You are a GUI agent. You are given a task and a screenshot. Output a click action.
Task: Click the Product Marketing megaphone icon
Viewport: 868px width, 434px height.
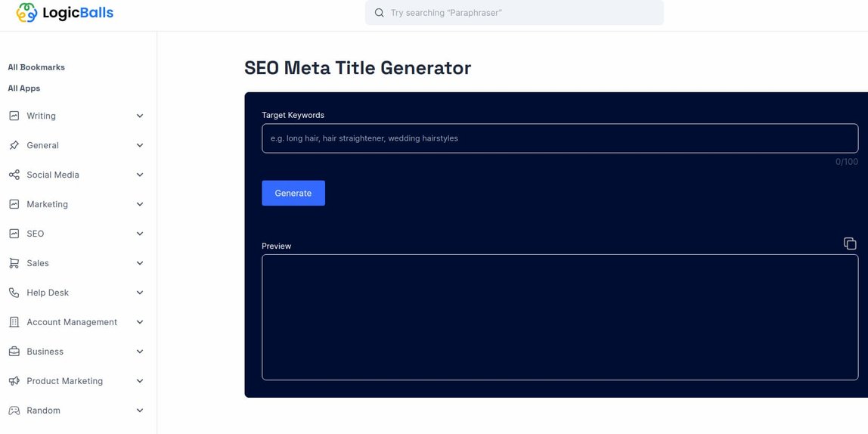14,381
